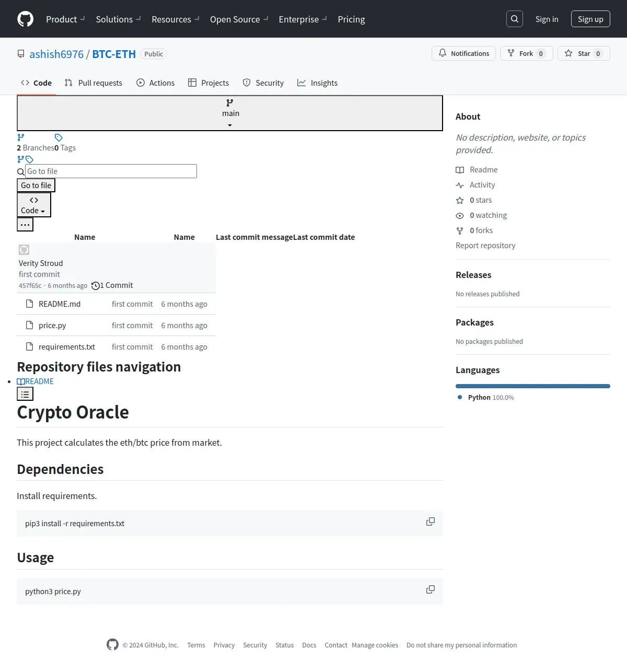The height and width of the screenshot is (672, 627).
Task: Open the search magnifier icon in header
Action: (515, 19)
